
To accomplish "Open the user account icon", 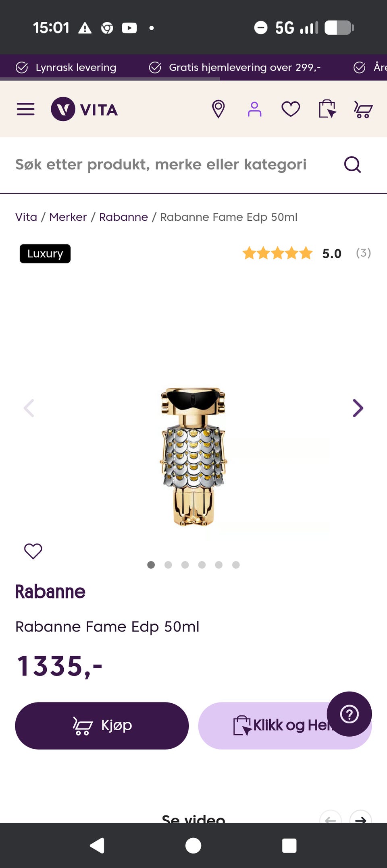I will (254, 109).
